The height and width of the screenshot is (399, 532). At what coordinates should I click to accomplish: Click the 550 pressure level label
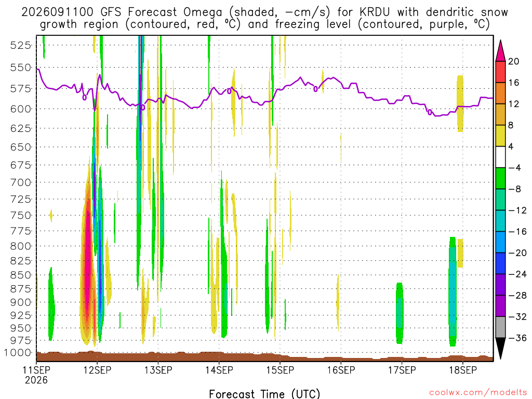tap(21, 68)
